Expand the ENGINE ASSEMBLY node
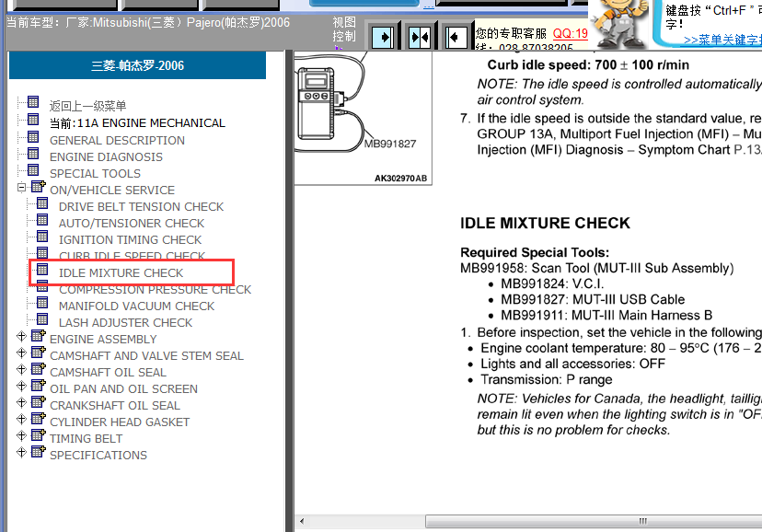This screenshot has height=532, width=762. [x=21, y=336]
